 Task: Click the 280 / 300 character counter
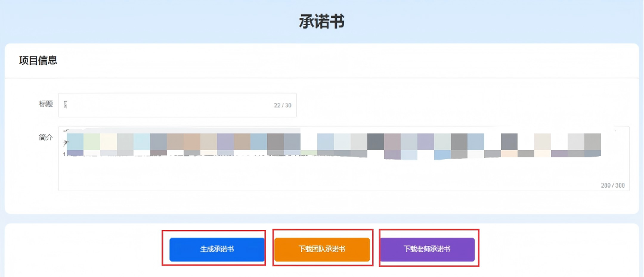coord(612,185)
